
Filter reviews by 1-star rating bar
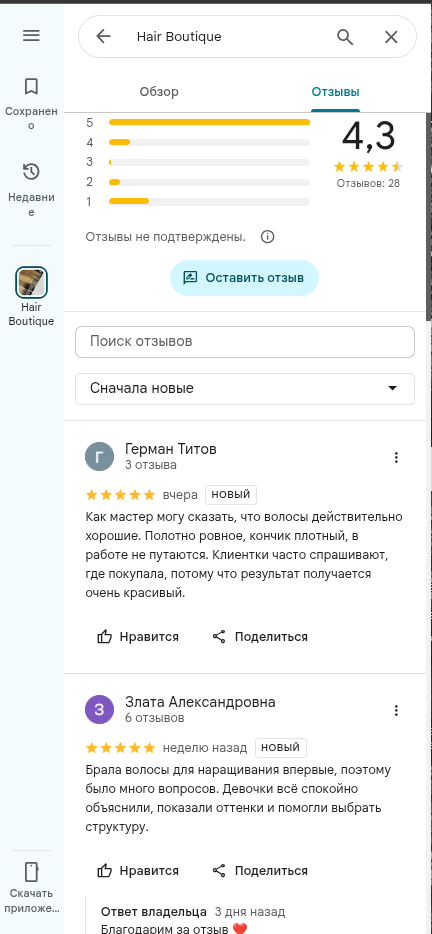click(x=209, y=201)
